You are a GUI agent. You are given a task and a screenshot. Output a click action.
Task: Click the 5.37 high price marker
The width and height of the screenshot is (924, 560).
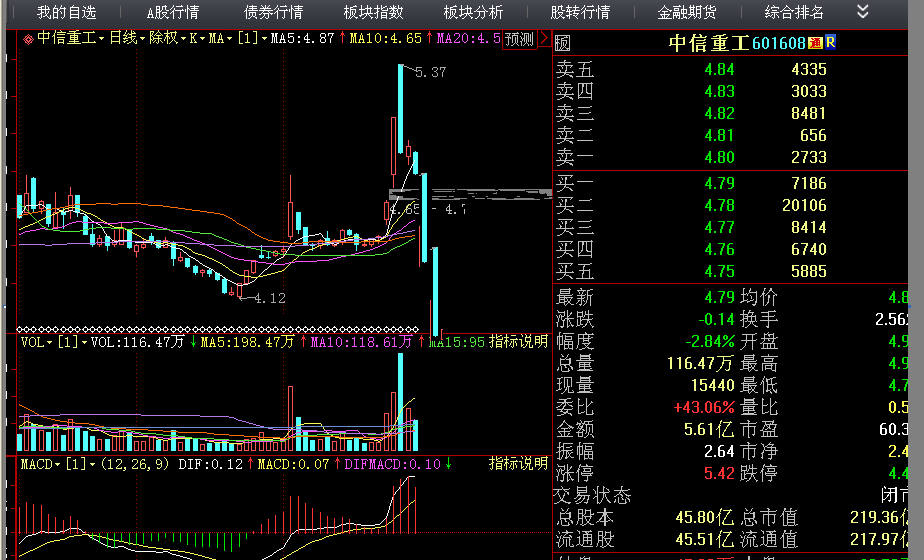pyautogui.click(x=431, y=73)
